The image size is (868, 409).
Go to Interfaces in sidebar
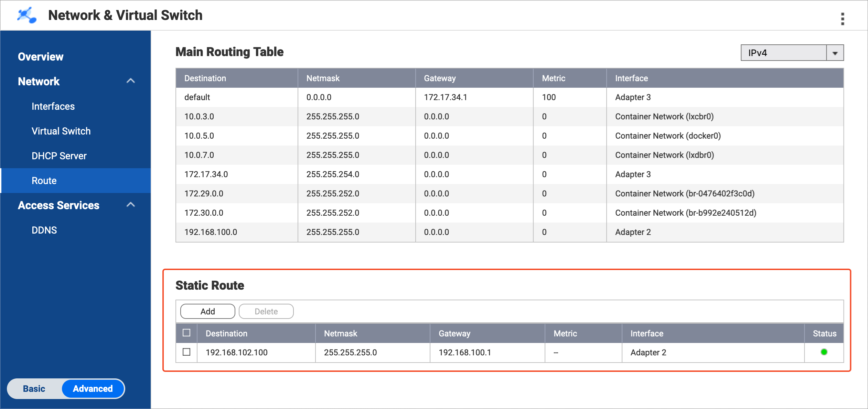[x=53, y=106]
